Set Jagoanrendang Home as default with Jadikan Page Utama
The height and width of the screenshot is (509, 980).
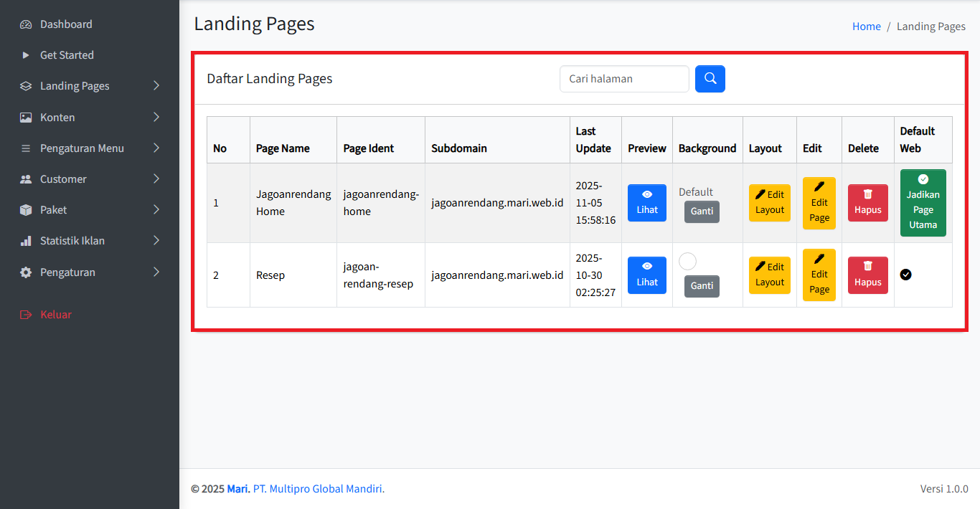coord(923,203)
